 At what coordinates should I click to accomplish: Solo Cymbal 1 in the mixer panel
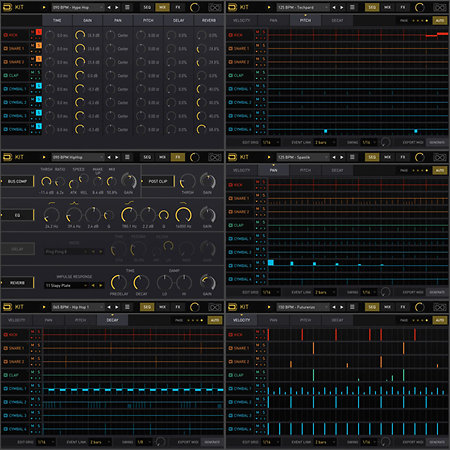(39, 86)
